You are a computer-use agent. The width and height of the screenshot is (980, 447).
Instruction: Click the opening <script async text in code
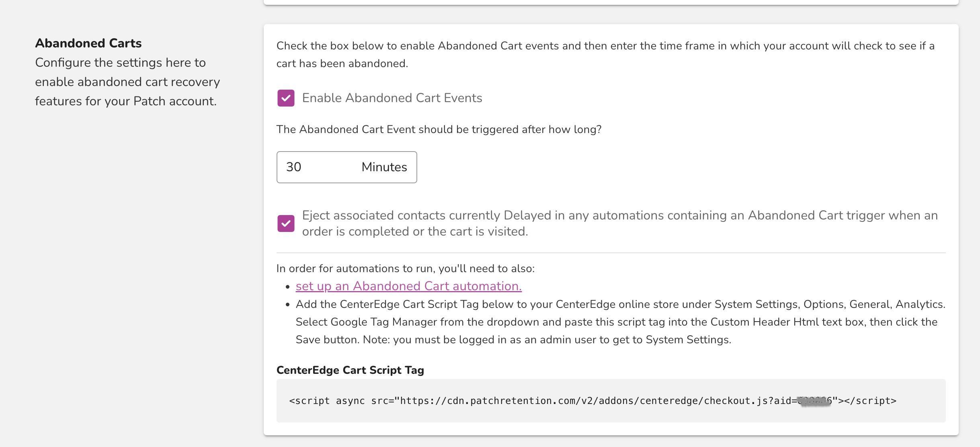326,401
